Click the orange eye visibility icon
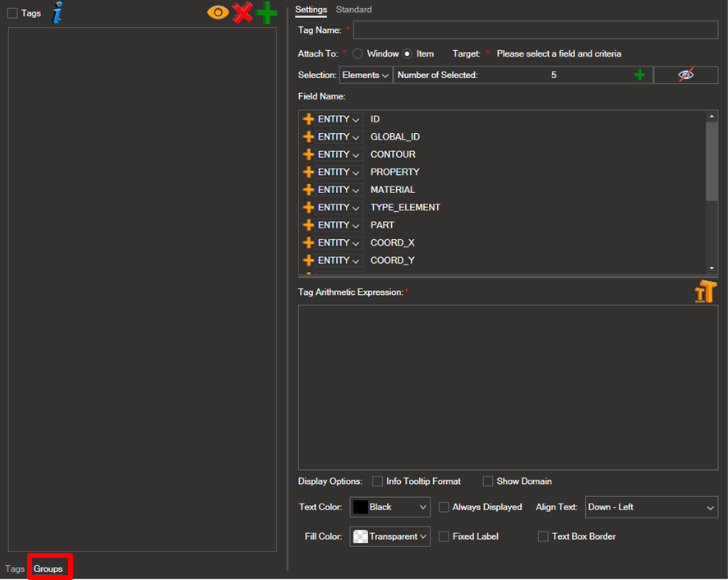The height and width of the screenshot is (580, 728). 218,12
